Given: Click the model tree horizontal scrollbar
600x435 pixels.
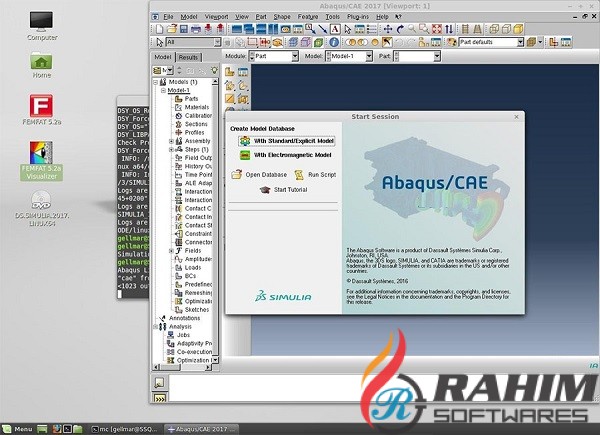Looking at the screenshot, I should (x=182, y=367).
